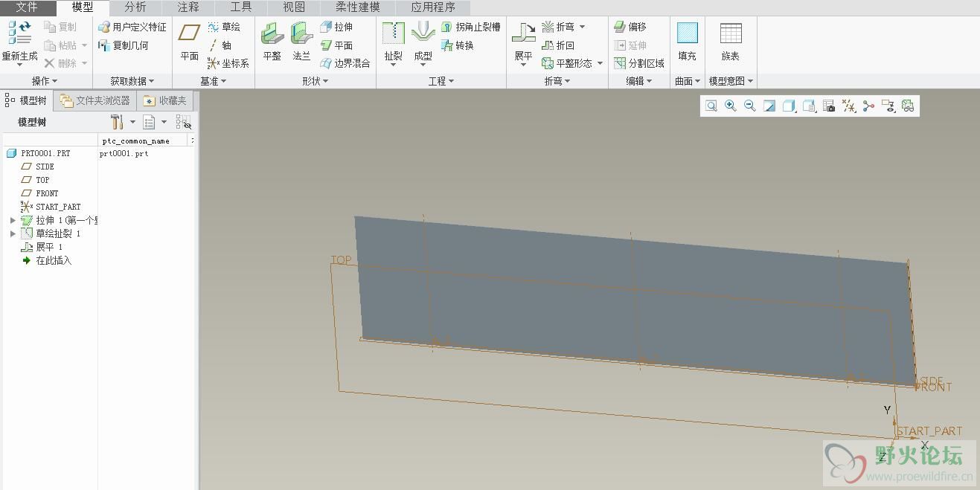Expand the 工程 group menu
The image size is (980, 490).
tap(441, 81)
